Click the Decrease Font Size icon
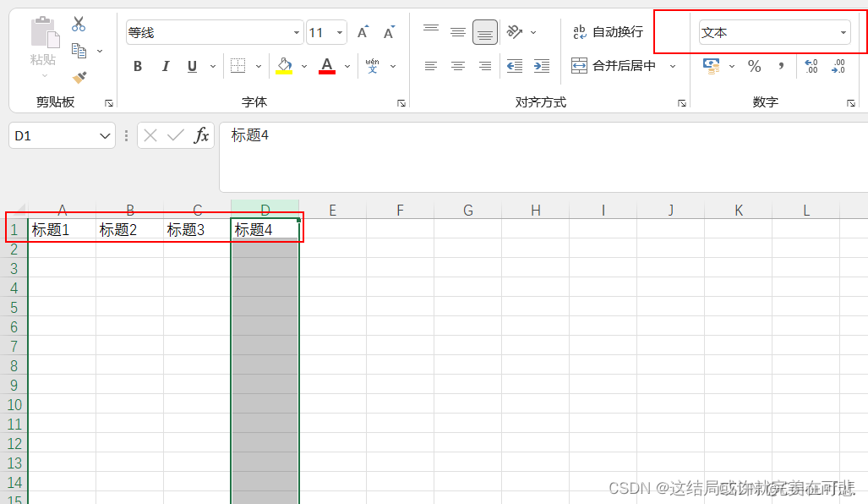Image resolution: width=868 pixels, height=504 pixels. coord(389,32)
